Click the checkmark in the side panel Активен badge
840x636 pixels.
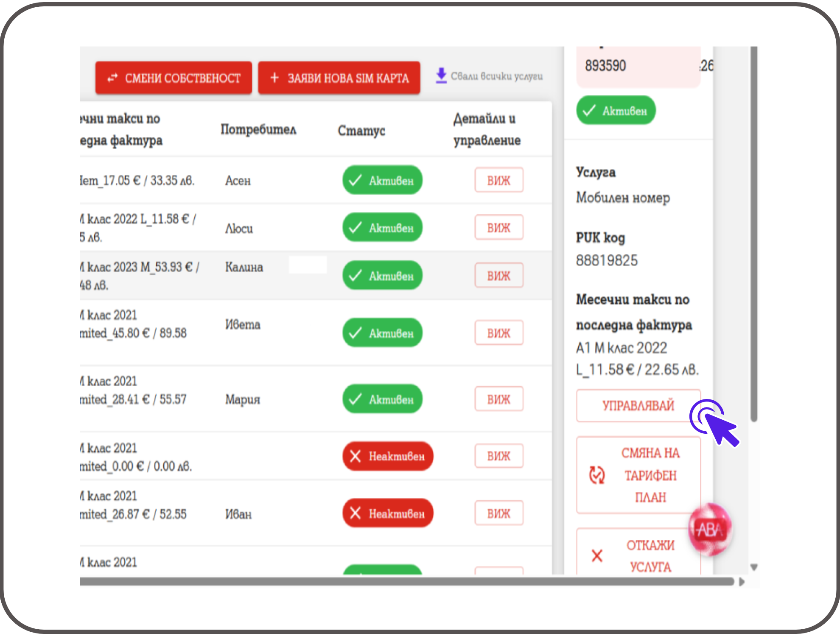coord(589,111)
